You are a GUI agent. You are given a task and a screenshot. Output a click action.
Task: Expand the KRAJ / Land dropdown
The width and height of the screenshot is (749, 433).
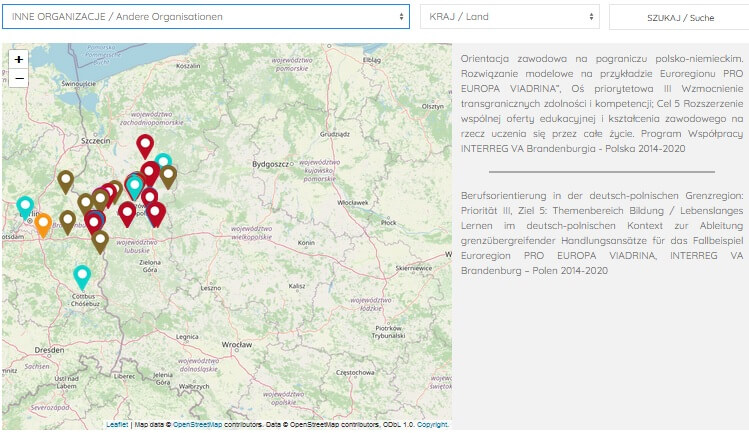tap(509, 17)
